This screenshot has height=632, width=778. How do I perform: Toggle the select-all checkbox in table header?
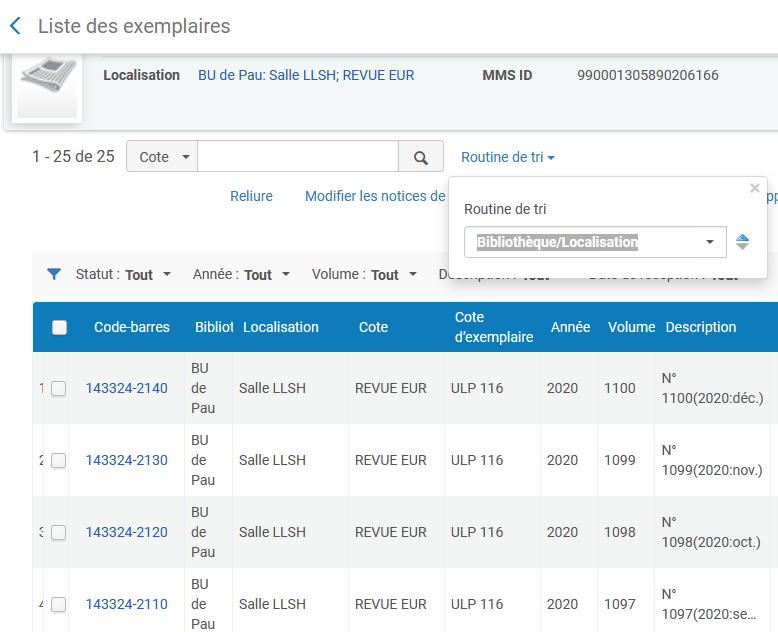(60, 327)
